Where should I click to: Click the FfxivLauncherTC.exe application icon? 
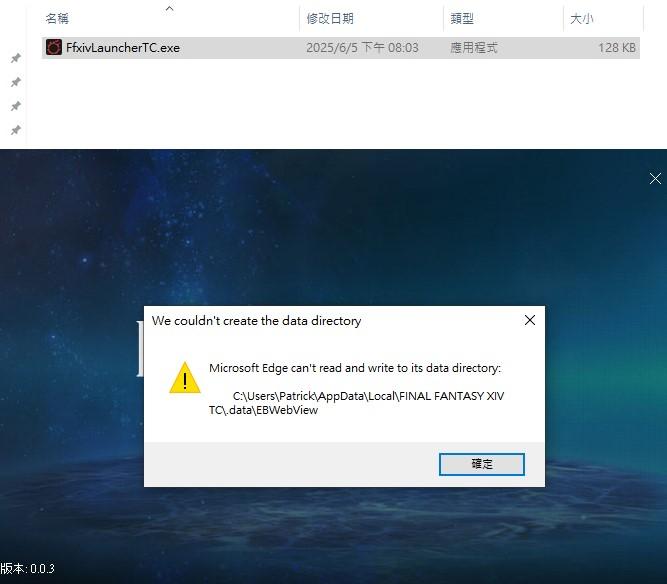pos(54,47)
